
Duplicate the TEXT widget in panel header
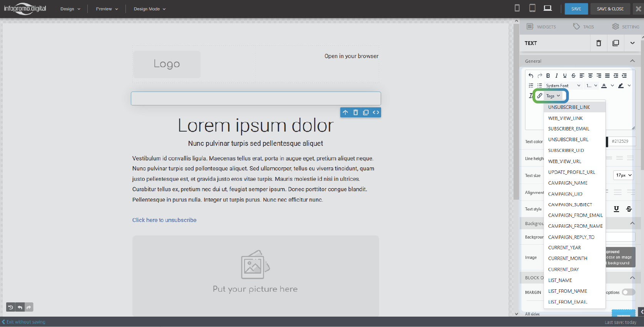point(616,43)
